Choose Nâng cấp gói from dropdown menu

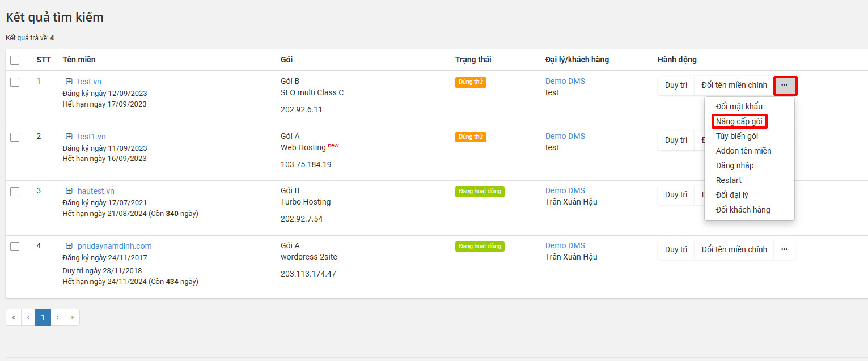pyautogui.click(x=739, y=121)
